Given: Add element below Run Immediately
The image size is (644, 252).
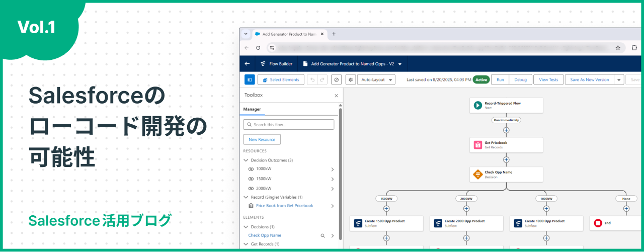Looking at the screenshot, I should [x=506, y=130].
